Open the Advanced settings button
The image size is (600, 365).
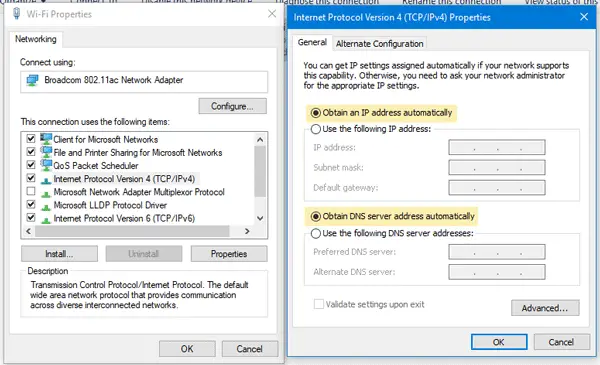pos(545,308)
